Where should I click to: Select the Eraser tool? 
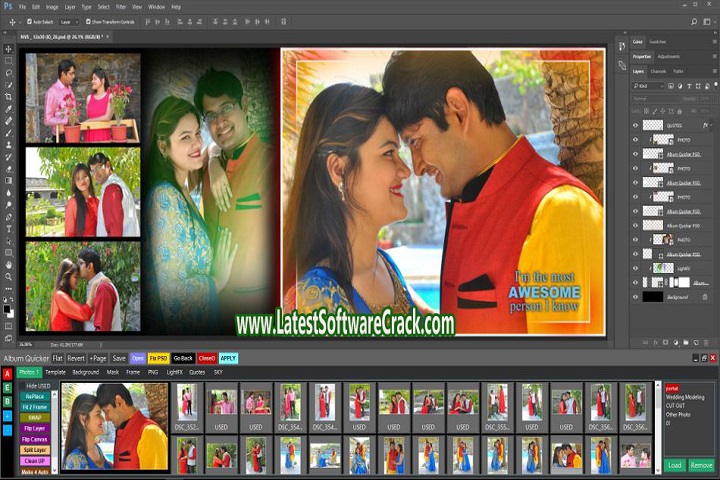(x=8, y=169)
